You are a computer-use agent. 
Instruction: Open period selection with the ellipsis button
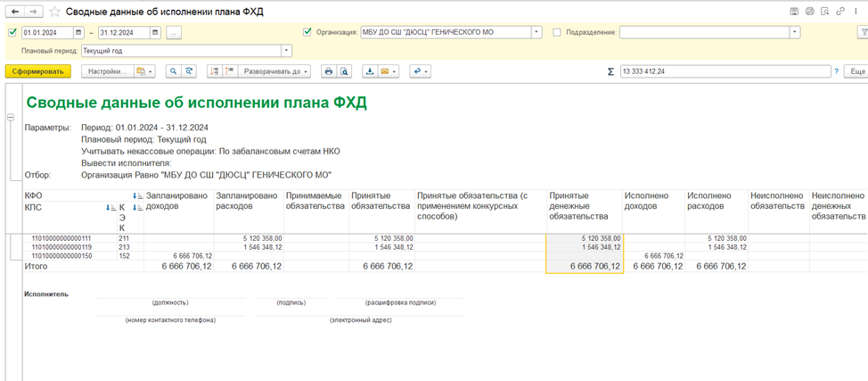pos(174,33)
